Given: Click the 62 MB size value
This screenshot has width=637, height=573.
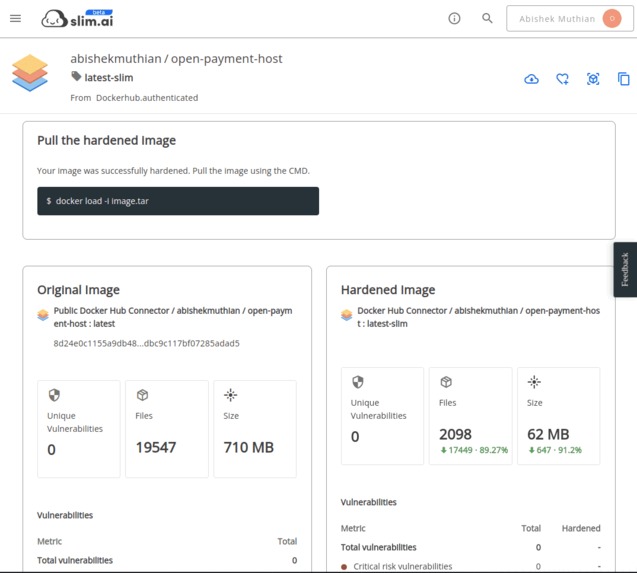Looking at the screenshot, I should click(548, 434).
